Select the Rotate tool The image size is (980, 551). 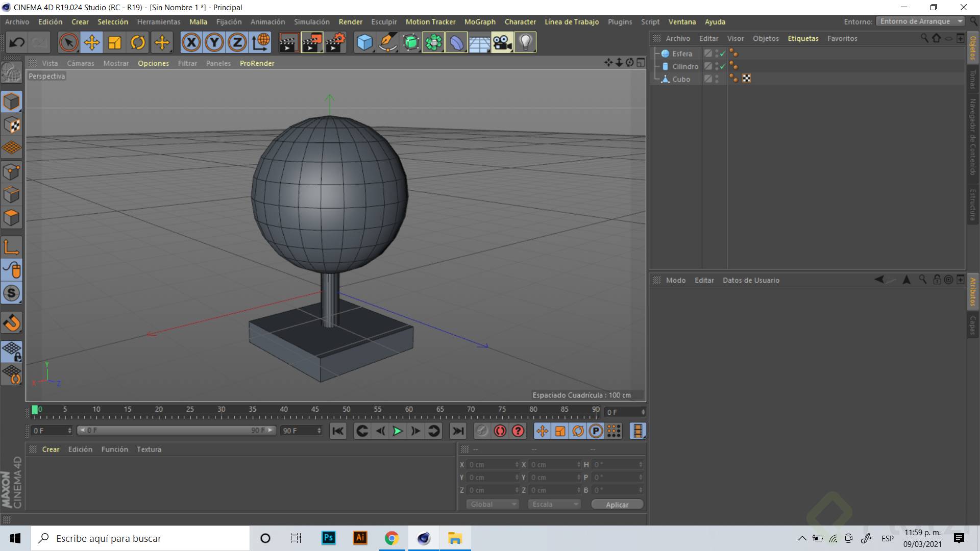click(138, 42)
